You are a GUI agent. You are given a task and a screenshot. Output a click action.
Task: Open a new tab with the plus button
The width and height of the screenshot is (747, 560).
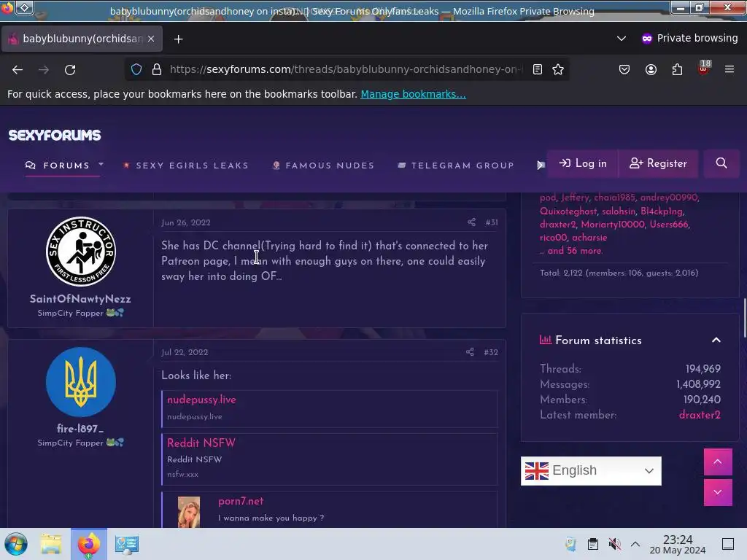tap(178, 39)
